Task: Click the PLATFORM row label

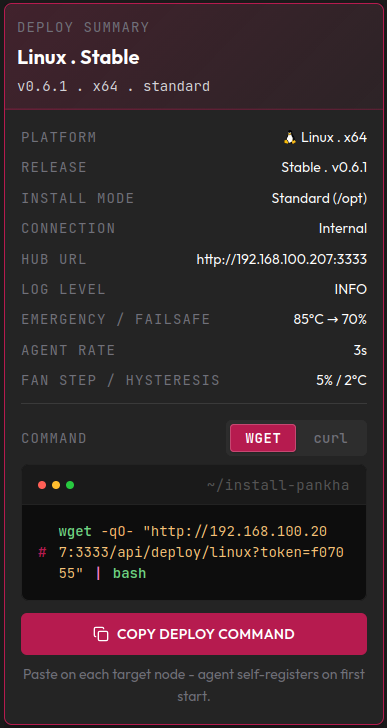Action: [59, 137]
